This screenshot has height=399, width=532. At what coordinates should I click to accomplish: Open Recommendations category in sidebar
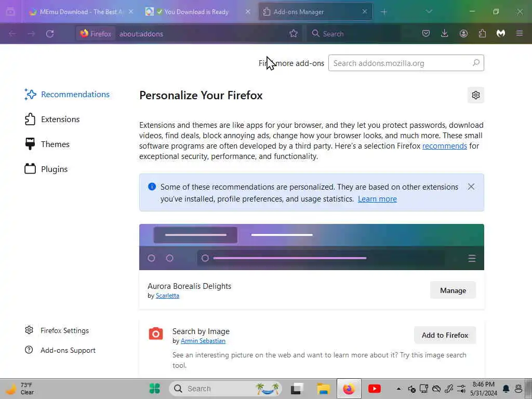[x=67, y=95]
